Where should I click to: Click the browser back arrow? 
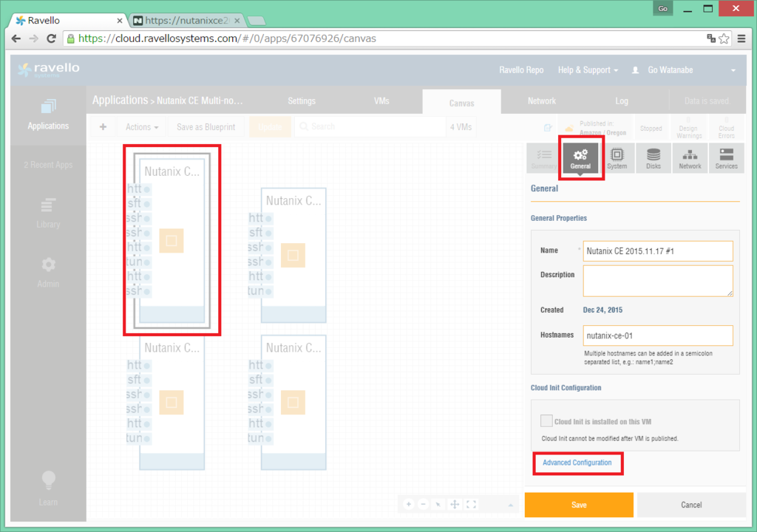pos(16,38)
